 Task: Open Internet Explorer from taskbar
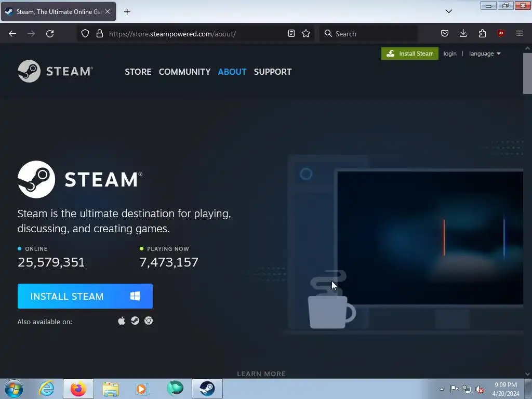coord(46,389)
